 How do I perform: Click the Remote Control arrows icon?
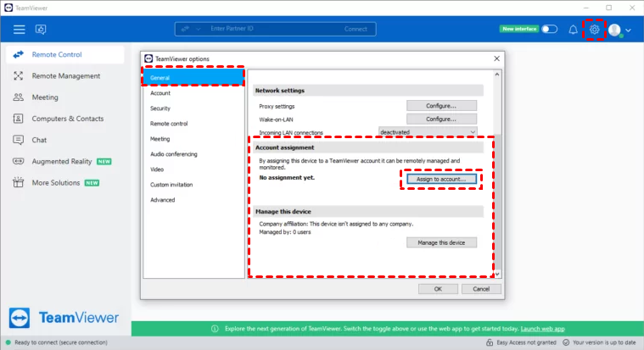point(18,54)
